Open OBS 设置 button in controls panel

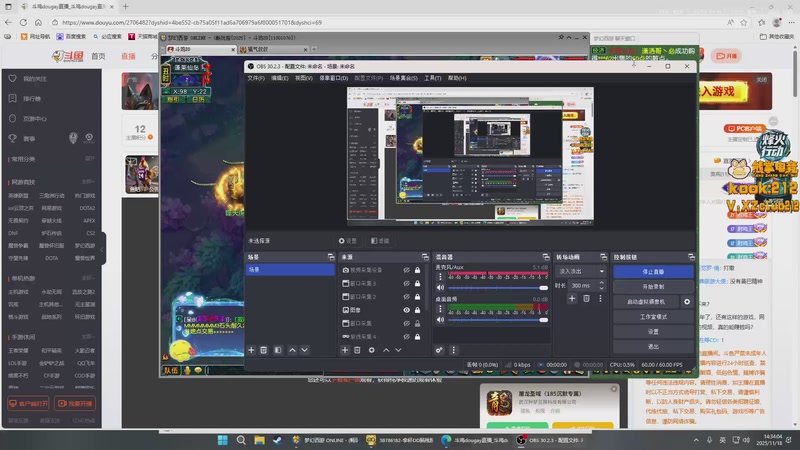[653, 332]
